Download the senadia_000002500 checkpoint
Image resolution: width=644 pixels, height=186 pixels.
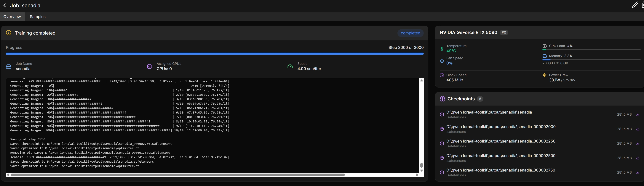(638, 158)
